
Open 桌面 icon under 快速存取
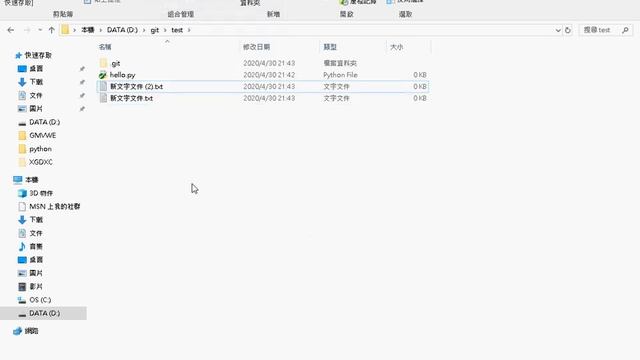(x=22, y=69)
